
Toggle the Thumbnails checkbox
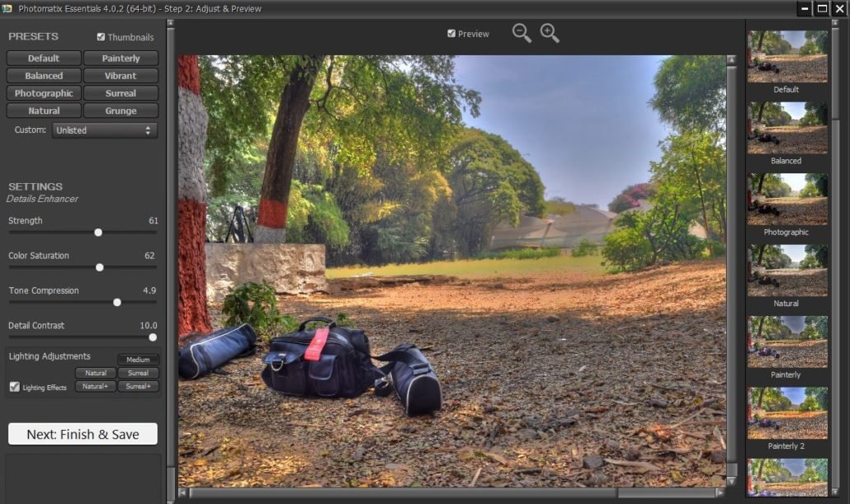[101, 37]
